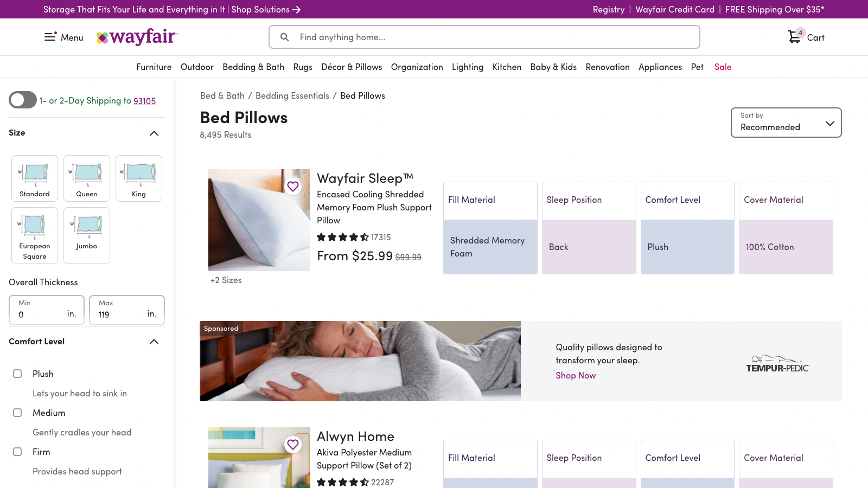Click the search field
Image resolution: width=868 pixels, height=488 pixels.
pos(484,37)
